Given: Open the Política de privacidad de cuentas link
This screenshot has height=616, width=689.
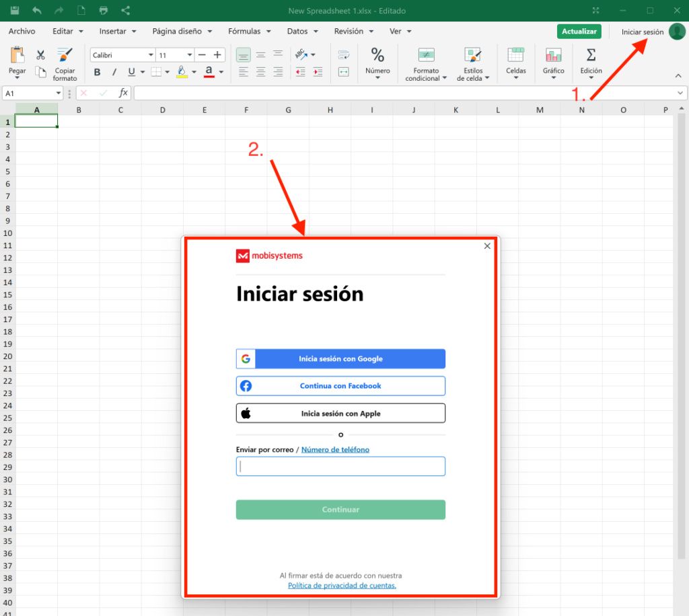Looking at the screenshot, I should click(342, 586).
